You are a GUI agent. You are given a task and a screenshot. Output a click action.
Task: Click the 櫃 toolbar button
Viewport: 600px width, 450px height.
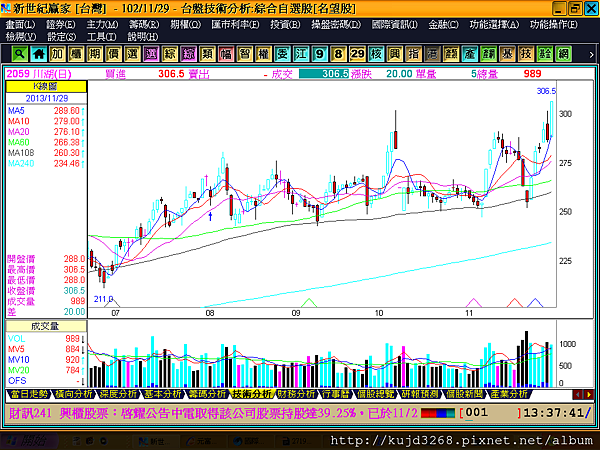tap(76, 54)
